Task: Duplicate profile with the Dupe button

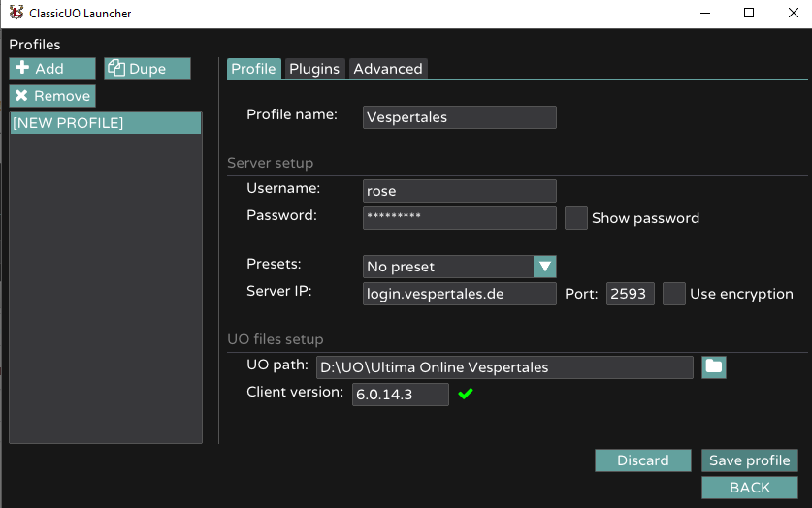Action: (147, 69)
